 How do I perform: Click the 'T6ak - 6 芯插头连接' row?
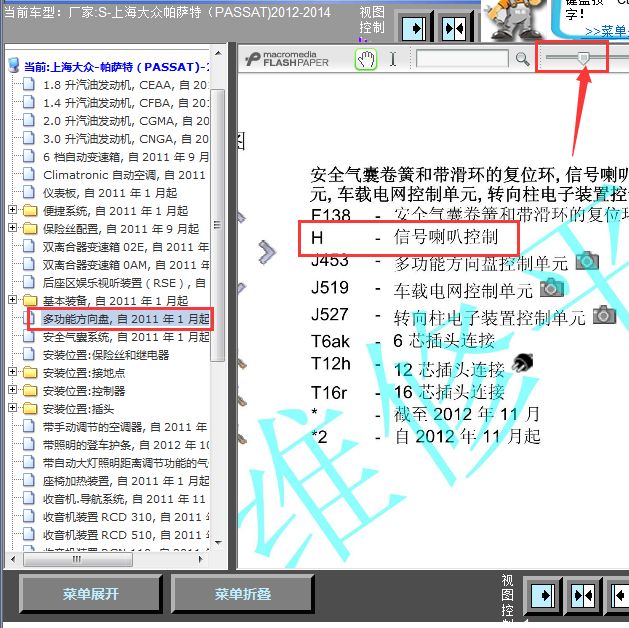click(403, 341)
